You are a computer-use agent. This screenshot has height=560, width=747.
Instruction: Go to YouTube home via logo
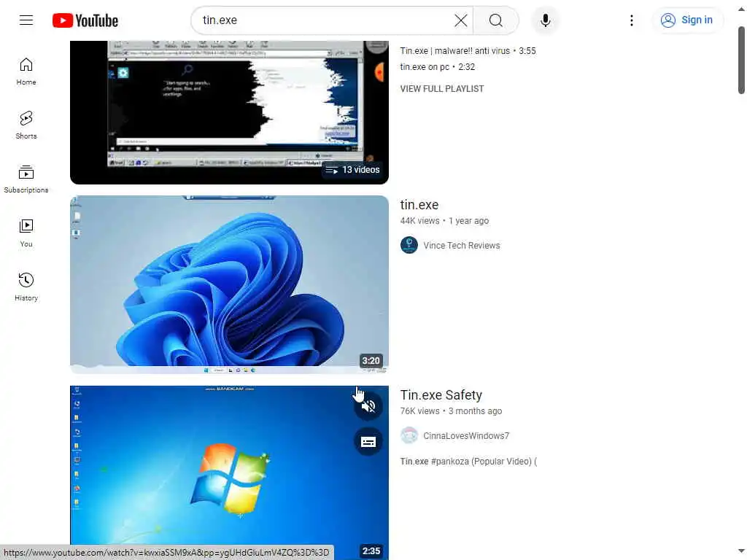click(x=85, y=20)
